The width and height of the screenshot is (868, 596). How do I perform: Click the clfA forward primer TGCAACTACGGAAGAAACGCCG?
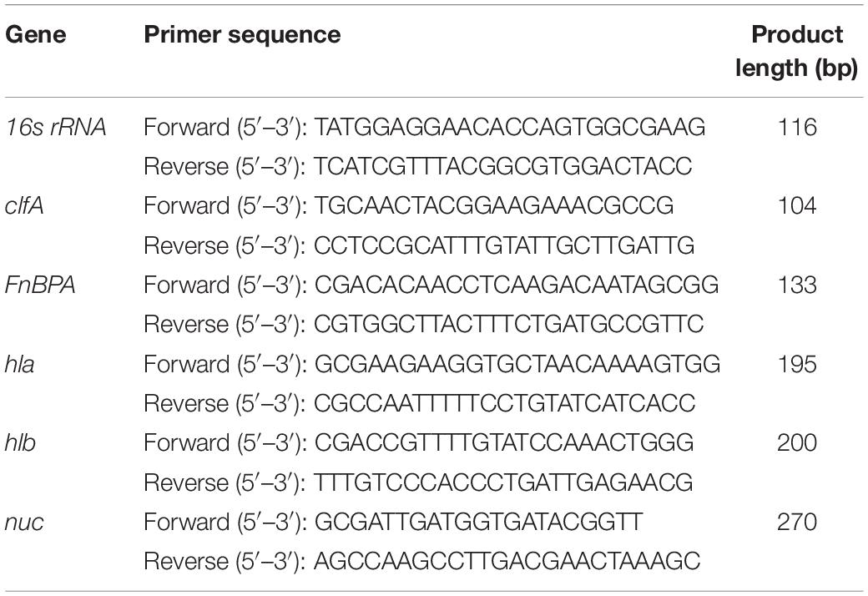[x=494, y=206]
